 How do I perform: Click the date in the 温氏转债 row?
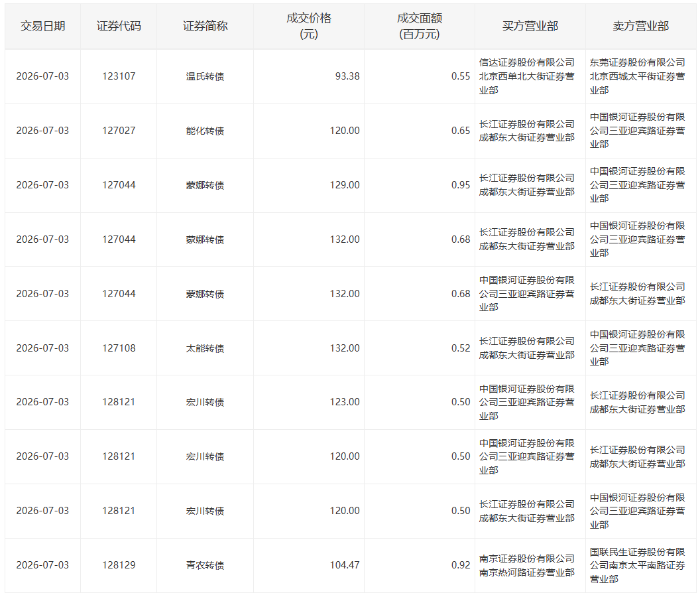click(x=43, y=76)
